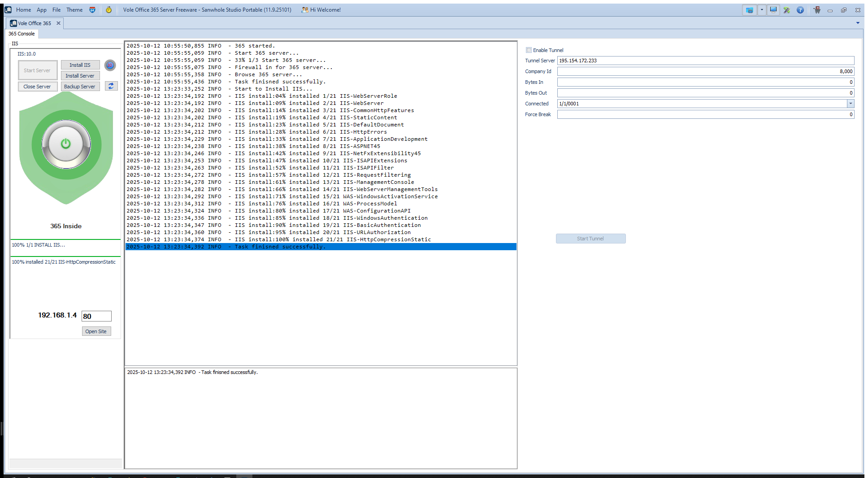Click the stopwatch icon in menu bar
The image size is (868, 478).
click(x=108, y=10)
